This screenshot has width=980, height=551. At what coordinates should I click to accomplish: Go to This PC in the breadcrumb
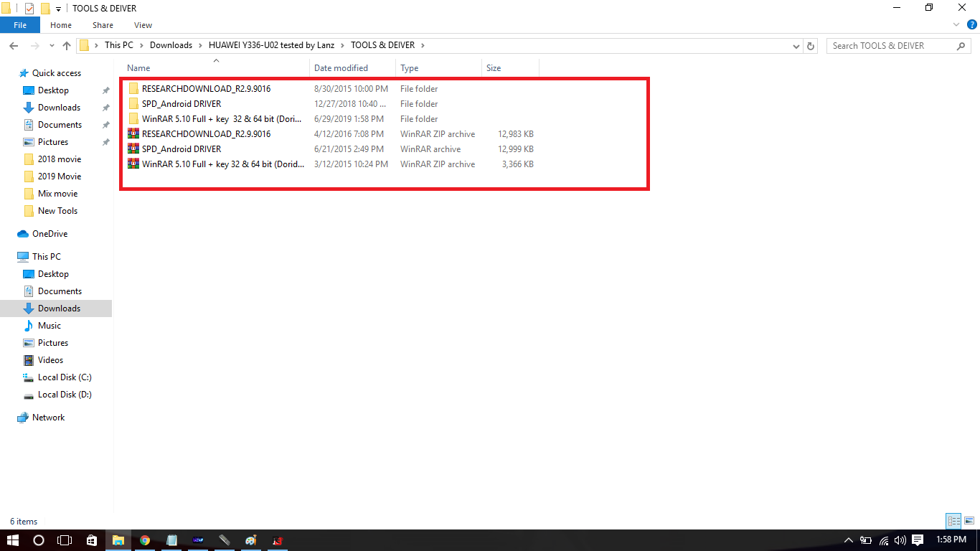[x=119, y=45]
